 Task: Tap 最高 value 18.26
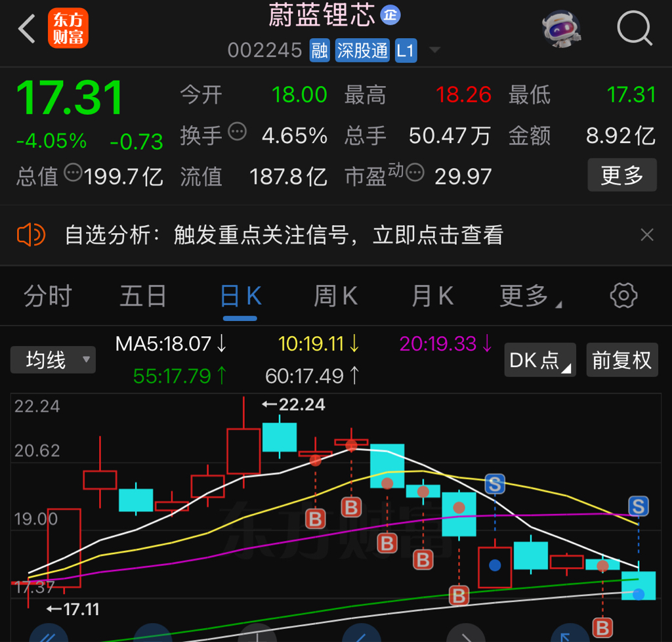click(x=463, y=95)
